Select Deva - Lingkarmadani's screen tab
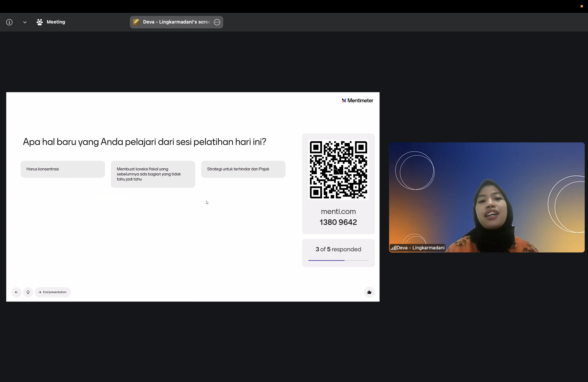This screenshot has width=588, height=382. 176,22
